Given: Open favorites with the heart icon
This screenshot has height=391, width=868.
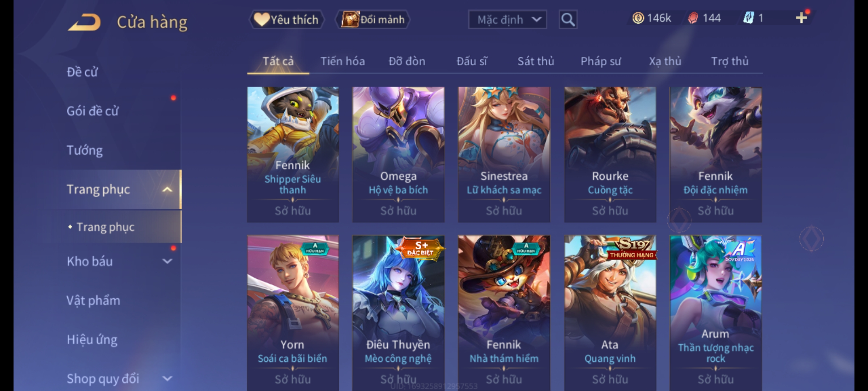Looking at the screenshot, I should (286, 20).
